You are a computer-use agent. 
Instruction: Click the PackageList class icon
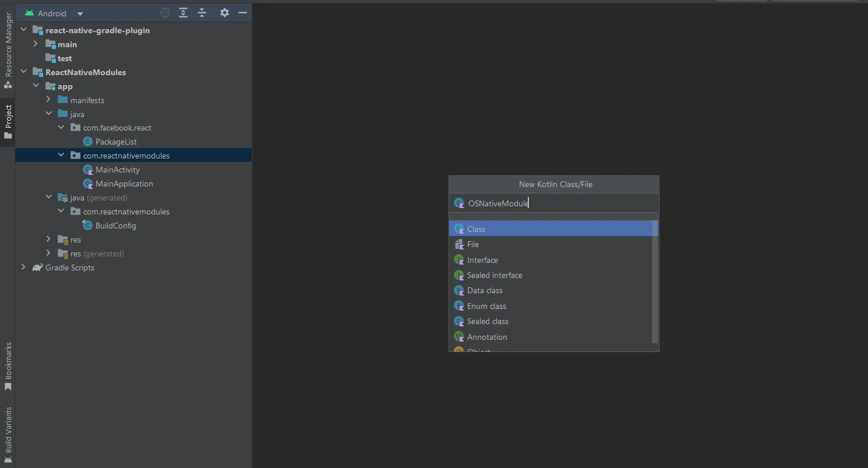coord(88,142)
